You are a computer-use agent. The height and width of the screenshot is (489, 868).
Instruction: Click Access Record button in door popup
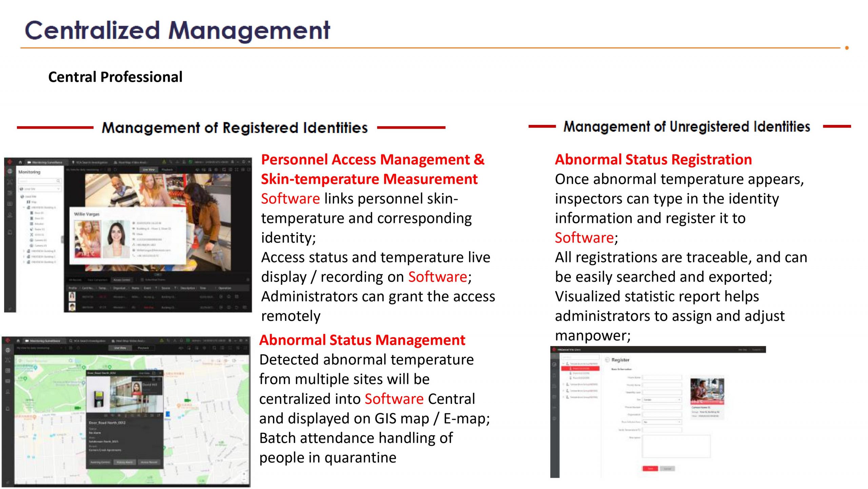149,462
